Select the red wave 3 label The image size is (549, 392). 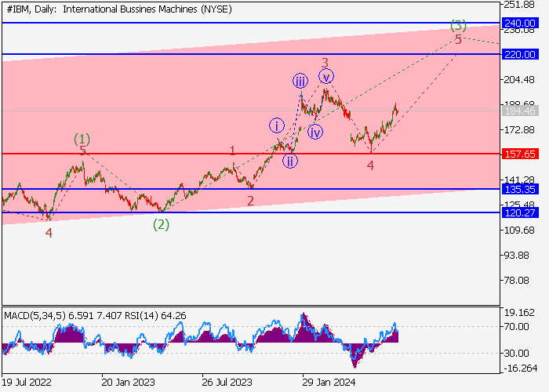tap(325, 63)
